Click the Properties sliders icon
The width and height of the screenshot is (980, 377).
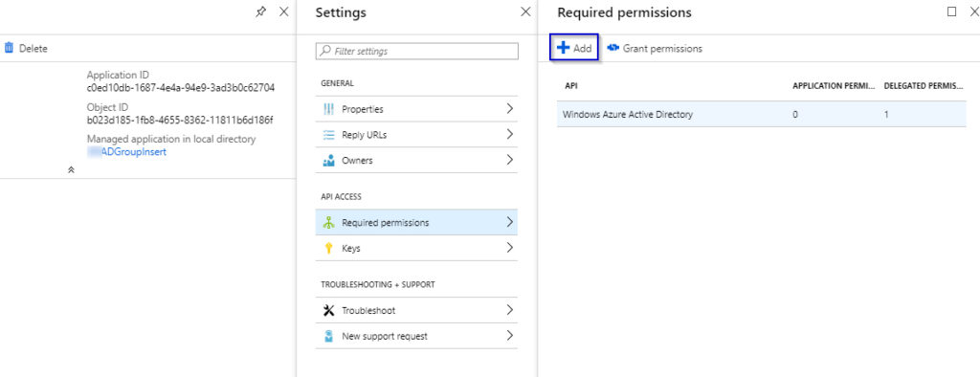click(329, 109)
